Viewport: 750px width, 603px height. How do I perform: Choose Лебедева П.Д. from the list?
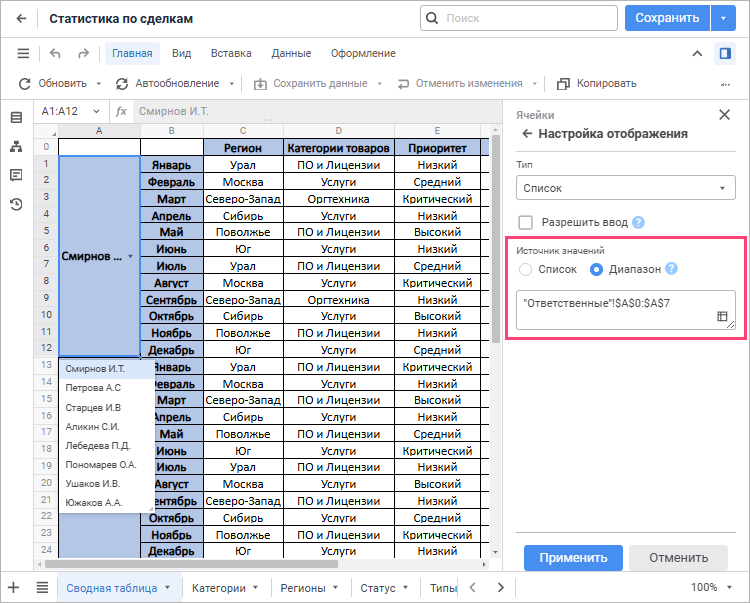click(106, 446)
